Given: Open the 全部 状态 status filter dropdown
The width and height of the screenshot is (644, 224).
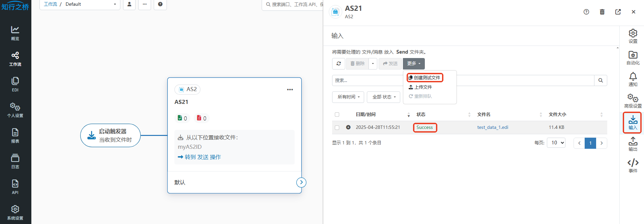Looking at the screenshot, I should pos(383,97).
